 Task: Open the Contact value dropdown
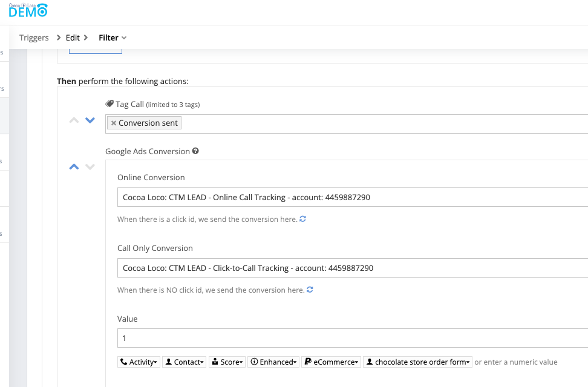(x=185, y=362)
